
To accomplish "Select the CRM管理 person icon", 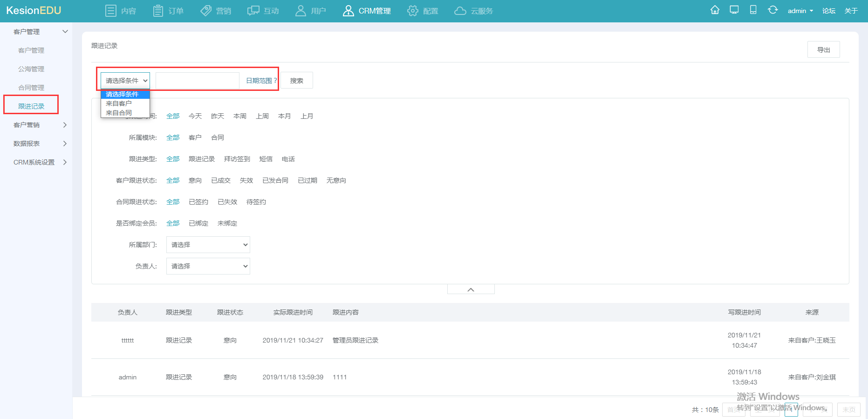I will (348, 11).
